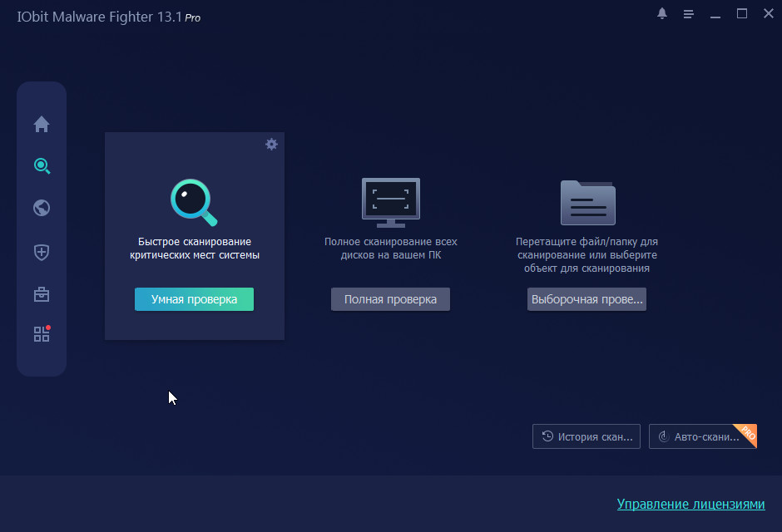Maximize the IObit Malware Fighter window
The height and width of the screenshot is (532, 782).
(742, 14)
